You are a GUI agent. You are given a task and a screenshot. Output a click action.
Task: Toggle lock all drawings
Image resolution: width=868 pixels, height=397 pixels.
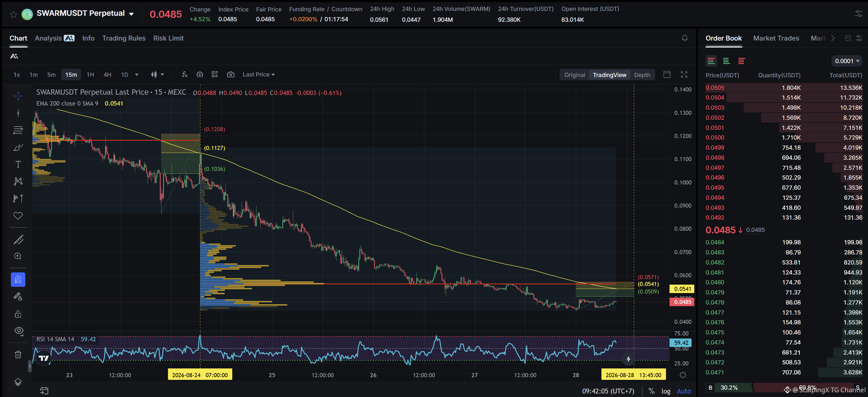point(18,314)
